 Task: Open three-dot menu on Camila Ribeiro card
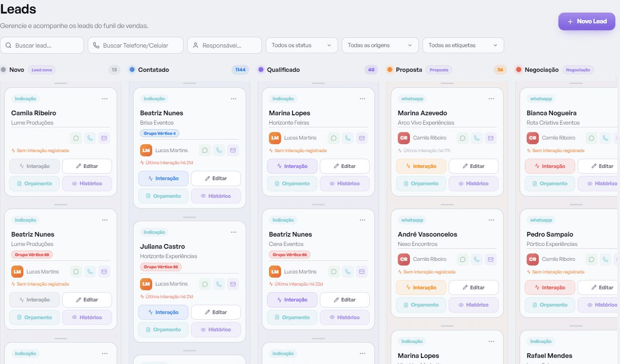pos(105,99)
